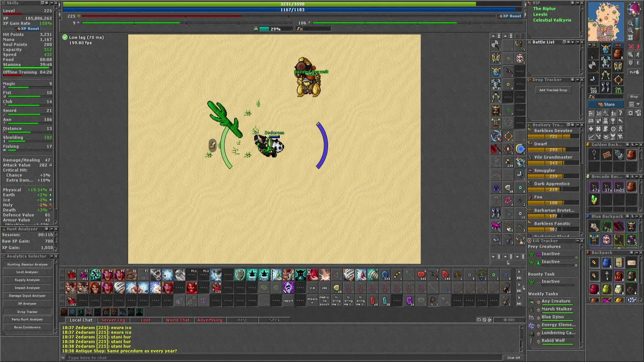Viewport: 644px width, 362px height.
Task: Click the minimap
Action: [x=606, y=22]
